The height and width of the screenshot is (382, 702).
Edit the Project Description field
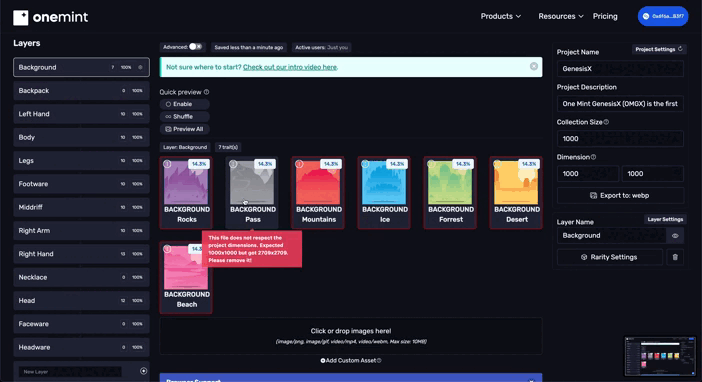(620, 103)
